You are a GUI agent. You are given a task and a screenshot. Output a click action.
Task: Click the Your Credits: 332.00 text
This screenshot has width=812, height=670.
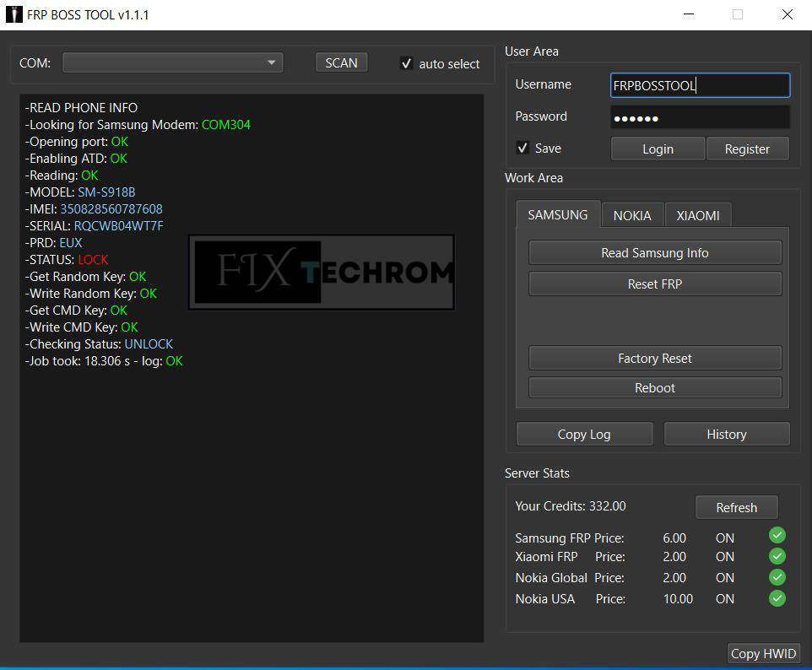point(570,505)
